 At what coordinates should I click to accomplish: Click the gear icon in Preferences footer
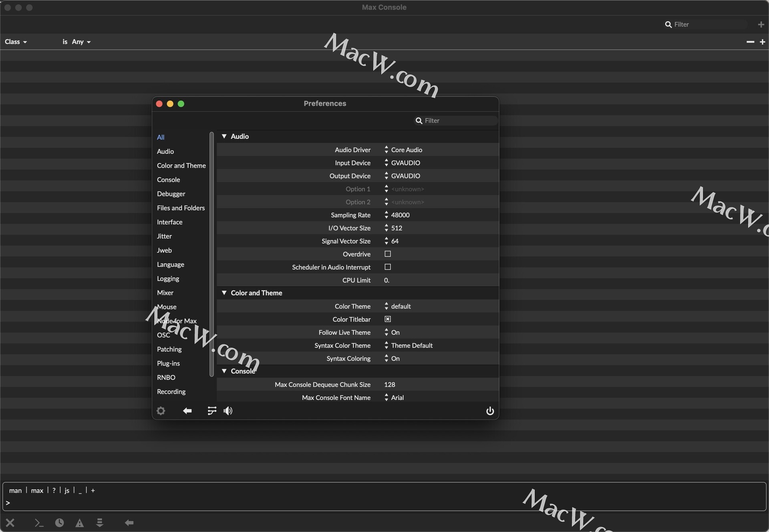[161, 411]
